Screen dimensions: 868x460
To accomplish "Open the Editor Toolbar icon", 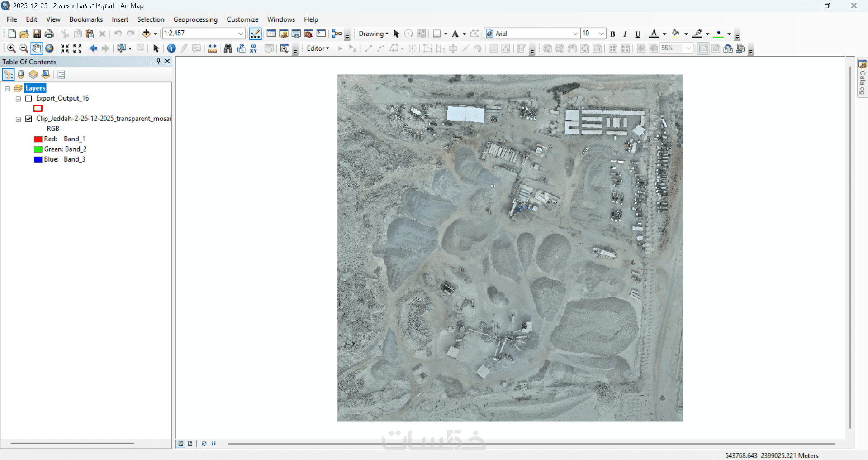I will [x=255, y=34].
